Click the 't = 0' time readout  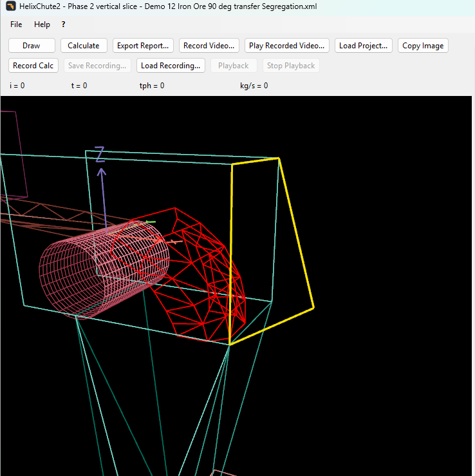[x=79, y=86]
